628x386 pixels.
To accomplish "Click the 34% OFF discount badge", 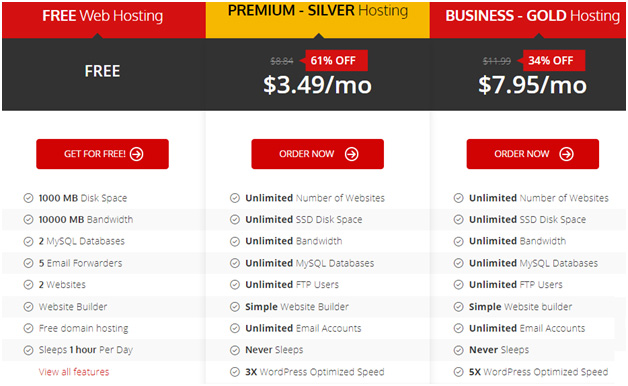I will click(552, 60).
